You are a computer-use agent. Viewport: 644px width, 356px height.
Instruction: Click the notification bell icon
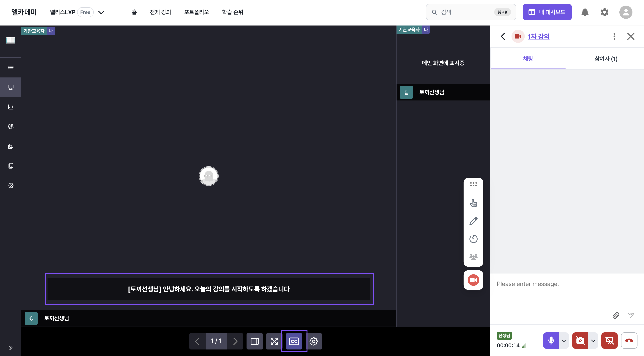coord(585,12)
